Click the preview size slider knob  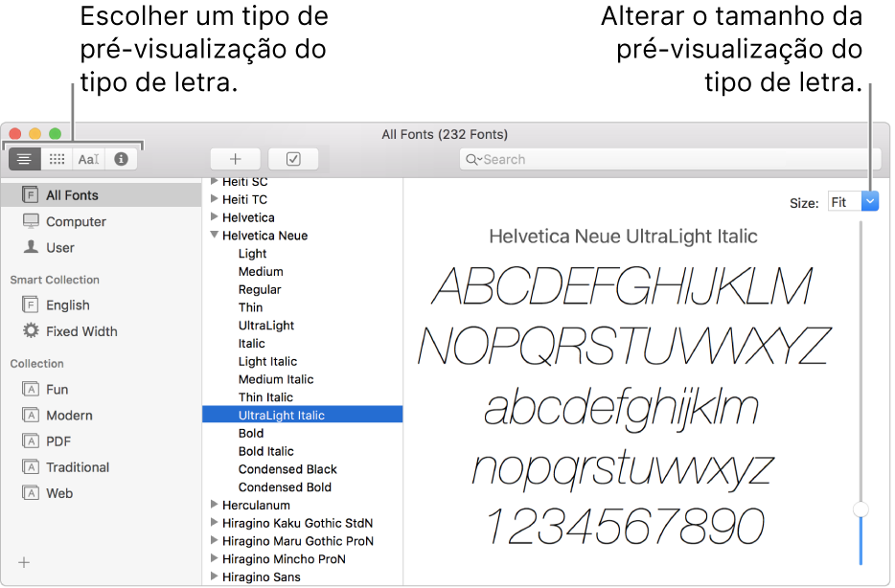pos(861,509)
